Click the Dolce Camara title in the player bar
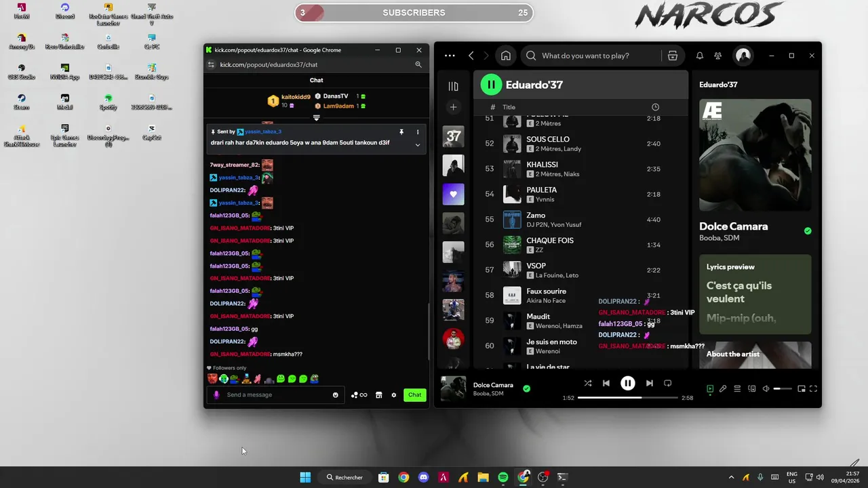 (493, 385)
